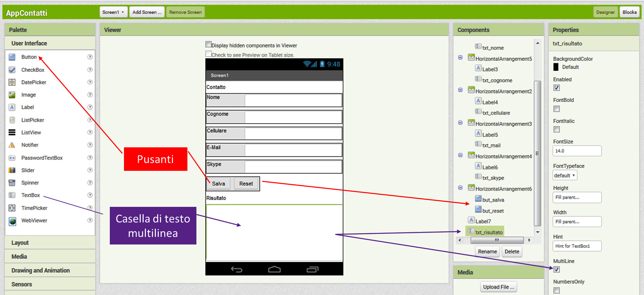
Task: Expand the Layout palette section
Action: tap(20, 243)
